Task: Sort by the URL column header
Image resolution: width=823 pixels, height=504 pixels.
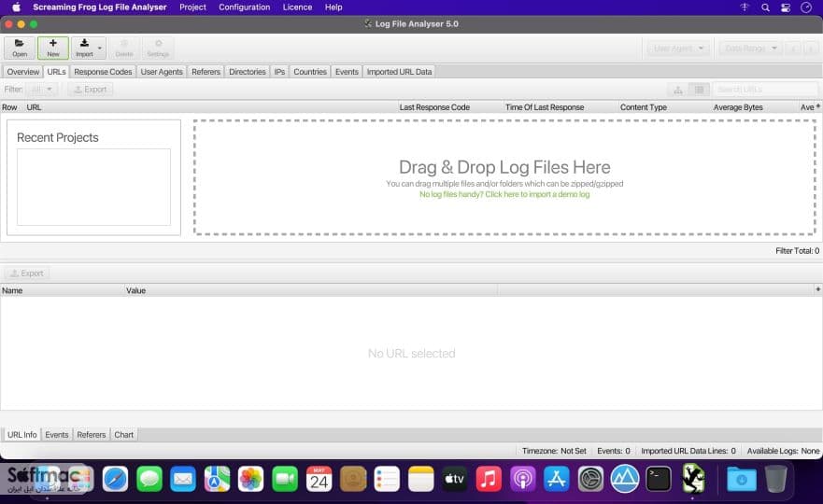Action: 210,107
